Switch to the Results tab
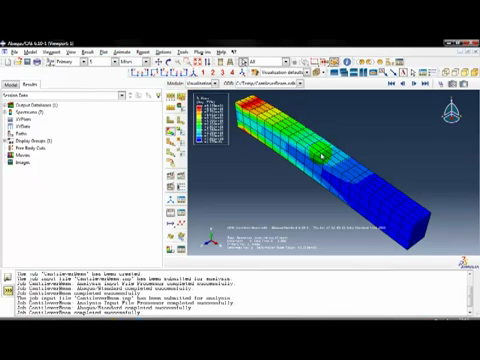Image resolution: width=480 pixels, height=360 pixels. pos(30,84)
